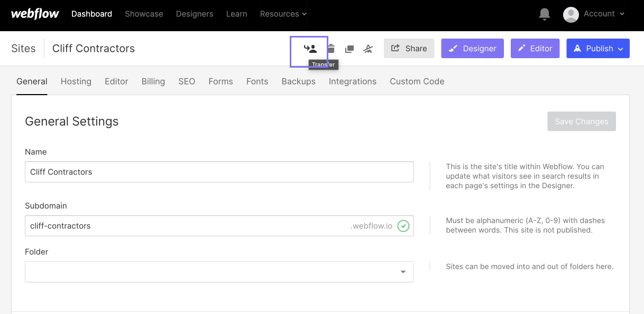Go to Dashboard in top navigation

coord(92,14)
